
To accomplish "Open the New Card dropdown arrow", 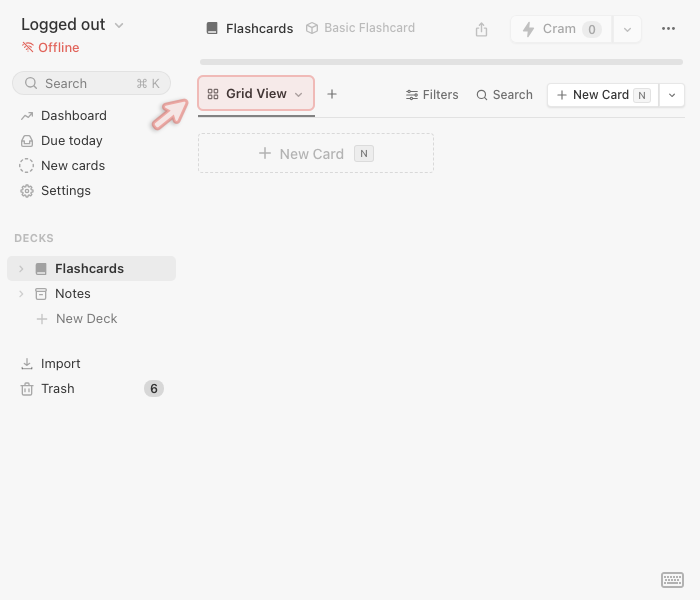I will click(x=671, y=95).
